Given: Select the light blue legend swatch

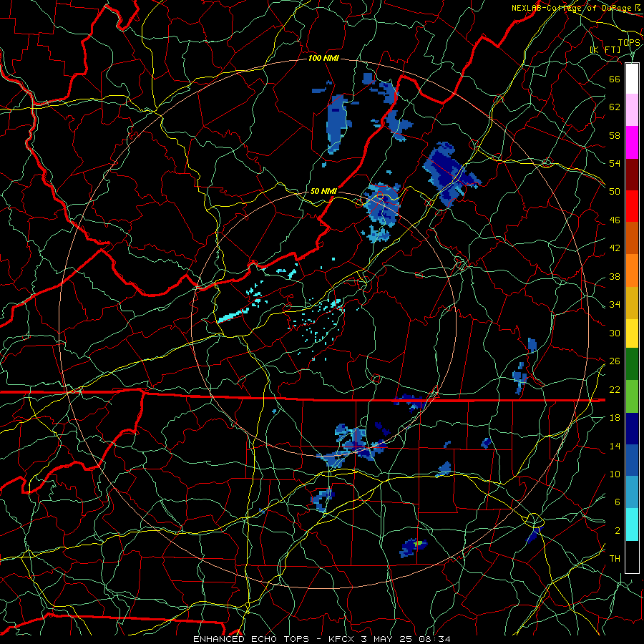Looking at the screenshot, I should [632, 492].
